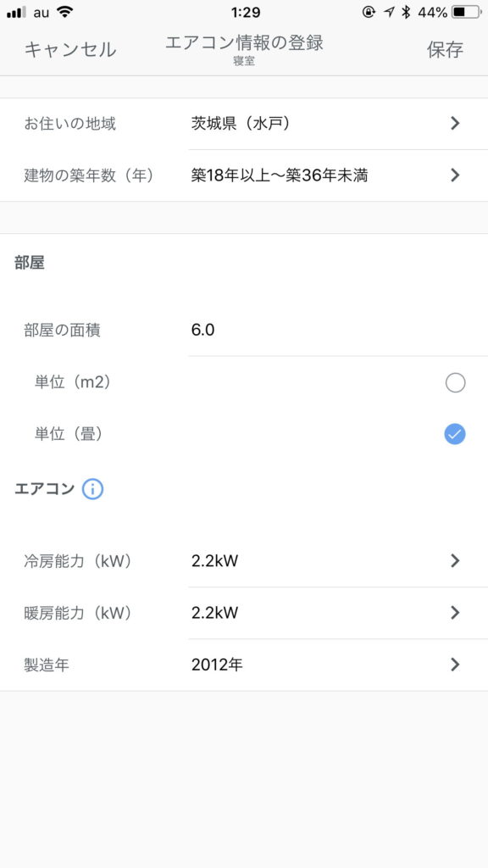Choose the 築18年以上〜築36年未満 row
Viewport: 488px width, 868px height.
click(244, 175)
